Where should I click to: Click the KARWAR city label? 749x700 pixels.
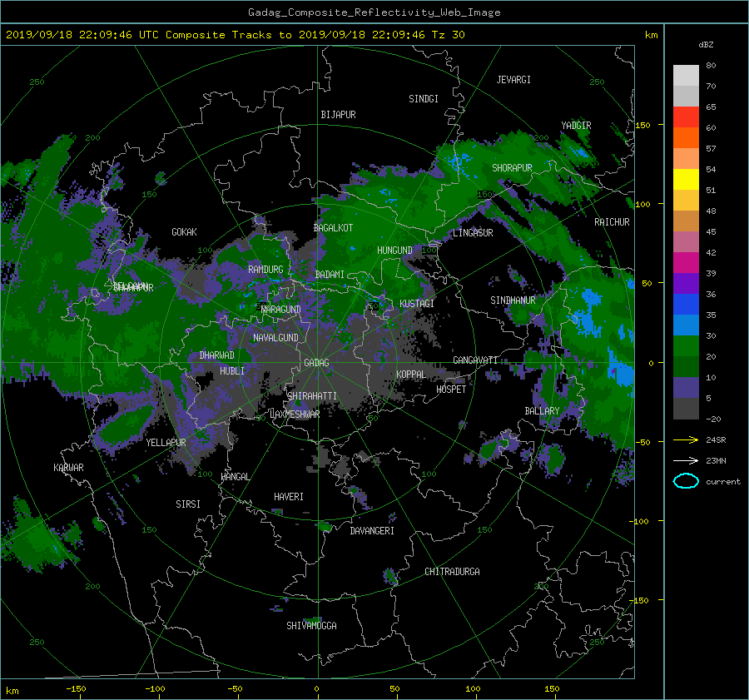(x=68, y=468)
